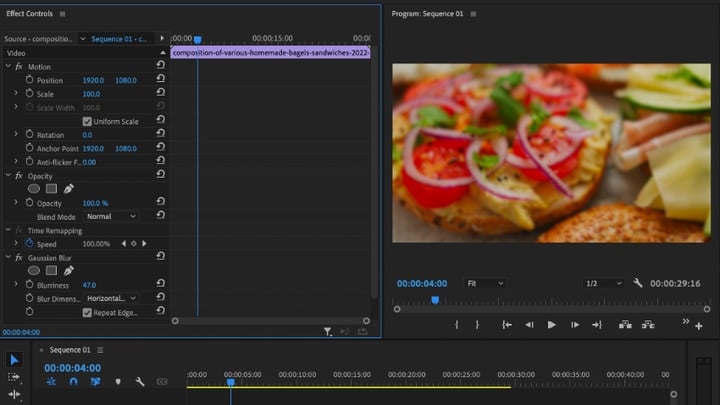Choose the Gaussian Blur pen mask tool
Screen dimensions: 720x405
pos(68,271)
